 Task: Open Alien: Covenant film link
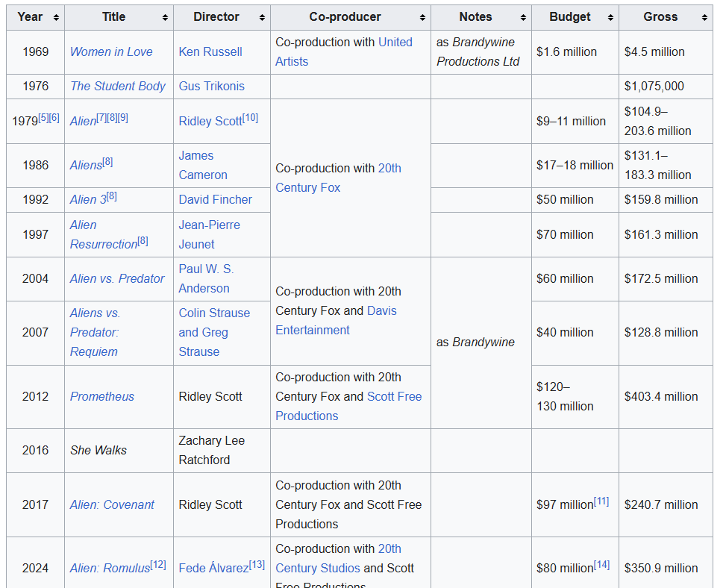tap(112, 504)
